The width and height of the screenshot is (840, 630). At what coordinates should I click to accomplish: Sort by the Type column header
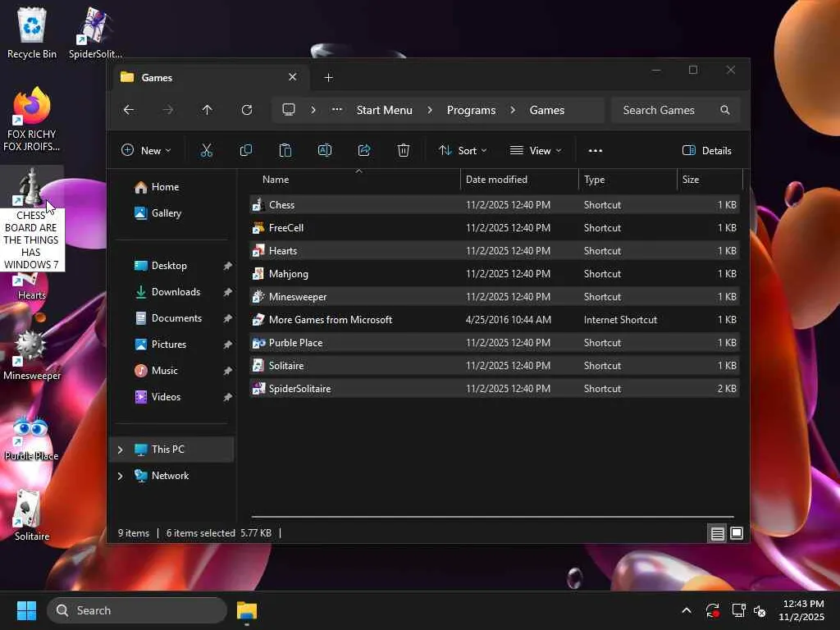[x=628, y=180]
